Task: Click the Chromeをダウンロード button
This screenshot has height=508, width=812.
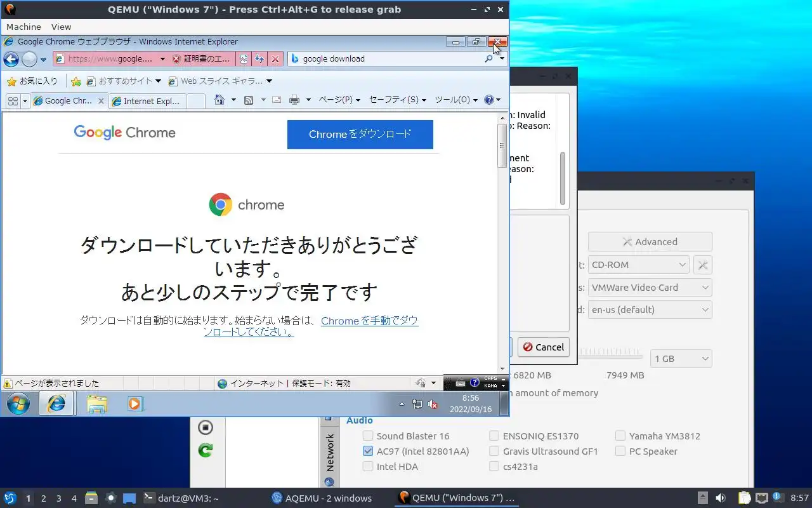Action: point(360,135)
